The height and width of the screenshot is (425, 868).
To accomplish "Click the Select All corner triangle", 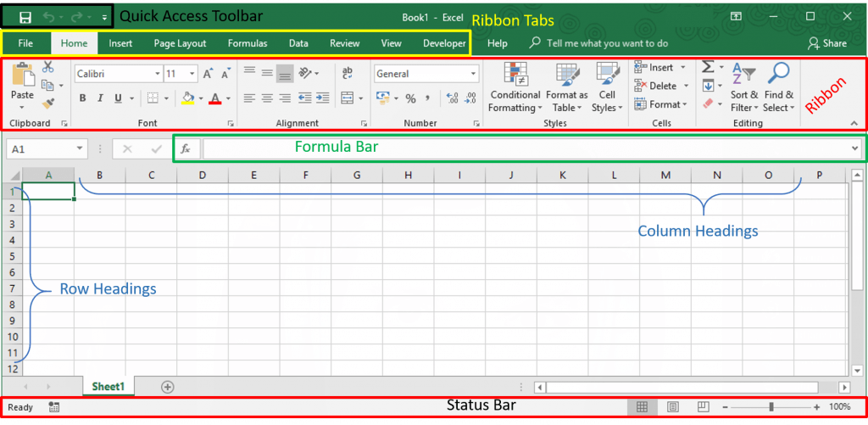I will [x=14, y=175].
